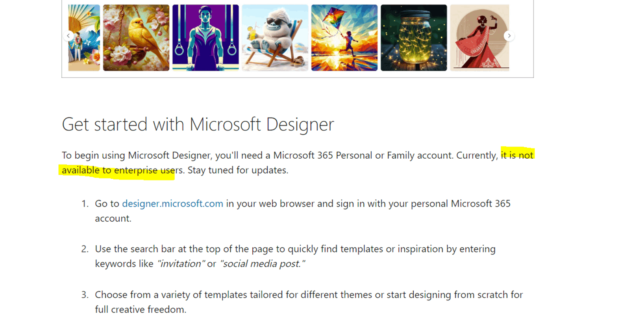Select the yeti in beach chair image
This screenshot has height=330, width=644.
pos(275,38)
